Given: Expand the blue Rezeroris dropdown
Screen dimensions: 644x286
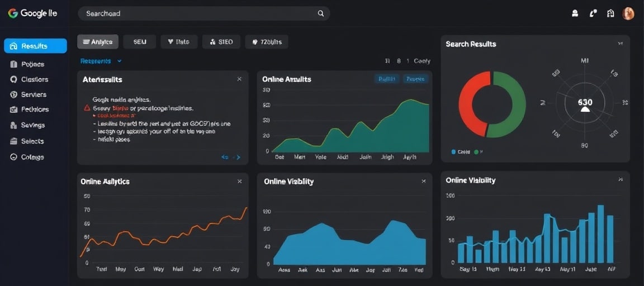Looking at the screenshot, I should click(101, 61).
